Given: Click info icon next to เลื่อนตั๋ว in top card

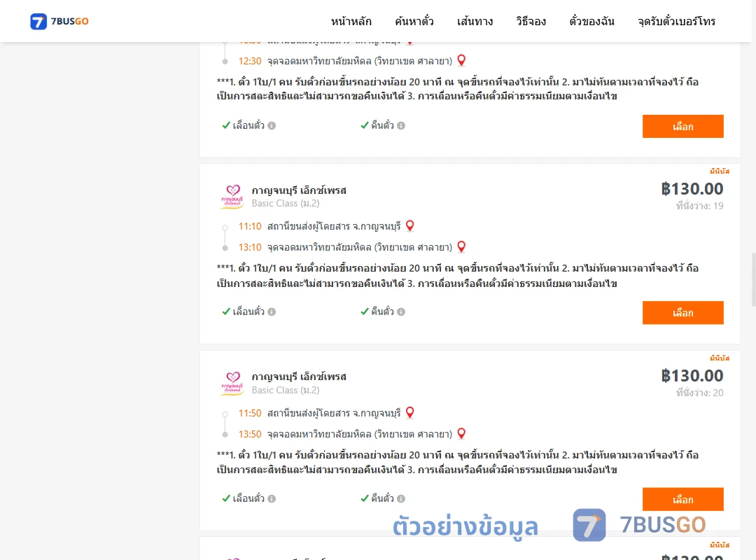Looking at the screenshot, I should click(x=272, y=125).
